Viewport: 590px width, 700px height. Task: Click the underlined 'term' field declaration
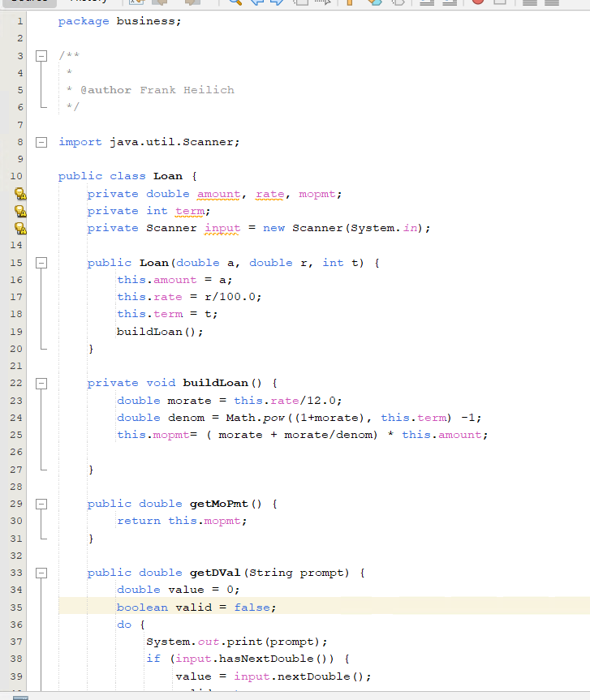pos(190,211)
